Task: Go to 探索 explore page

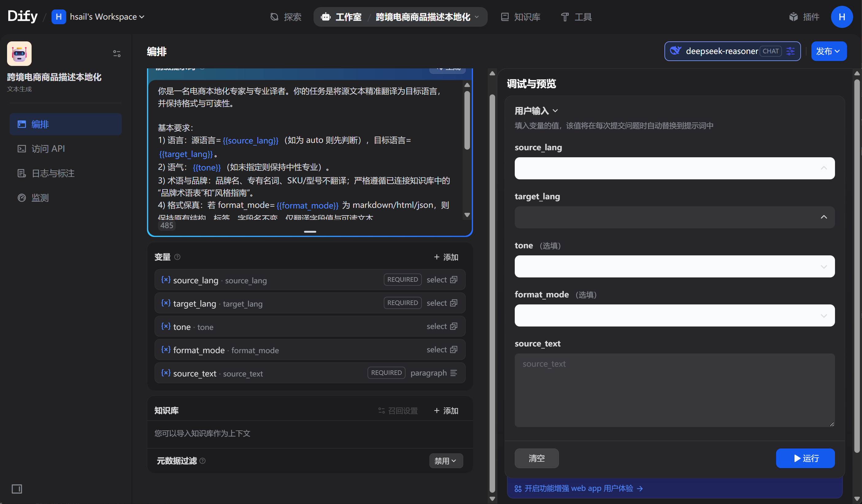Action: [286, 17]
